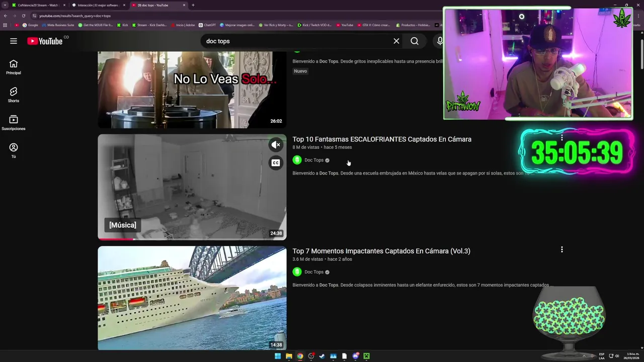This screenshot has width=644, height=362.
Task: Open Top 10 Fantasmas ESCALOFRIANTES video title
Action: coord(382,139)
